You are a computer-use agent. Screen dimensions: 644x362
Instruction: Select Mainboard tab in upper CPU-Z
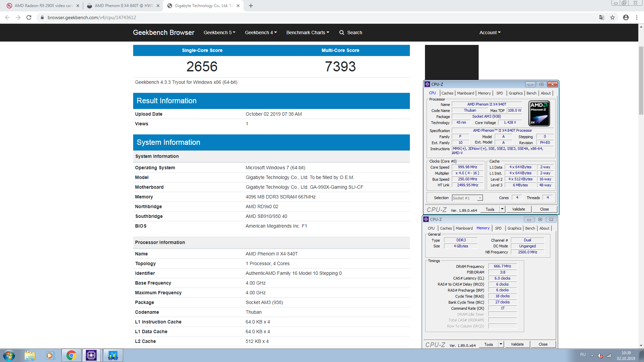[466, 93]
